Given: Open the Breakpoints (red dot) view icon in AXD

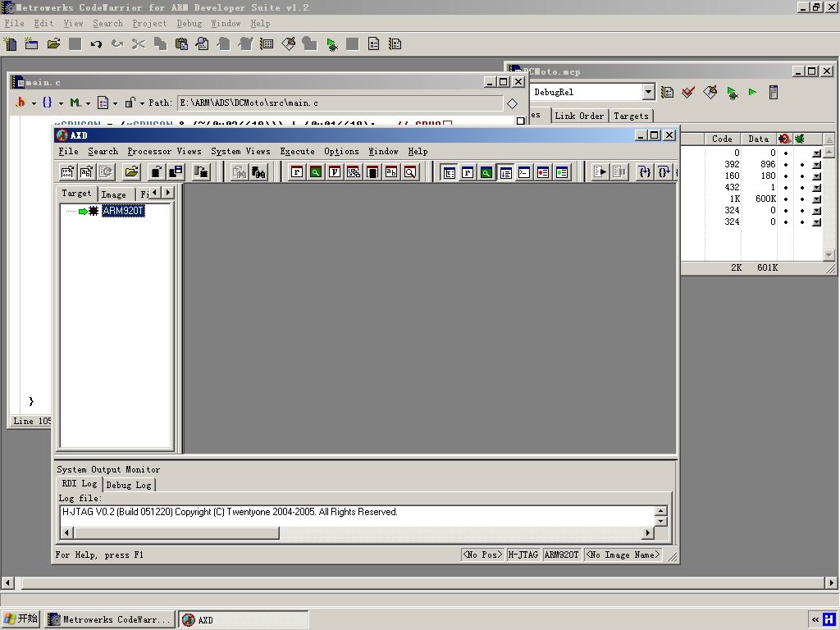Looking at the screenshot, I should click(x=543, y=172).
